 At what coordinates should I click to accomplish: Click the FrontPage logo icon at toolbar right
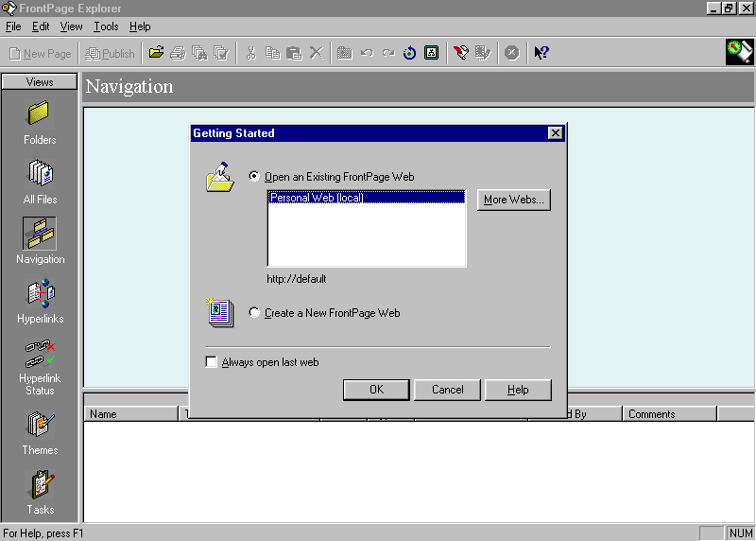point(740,52)
